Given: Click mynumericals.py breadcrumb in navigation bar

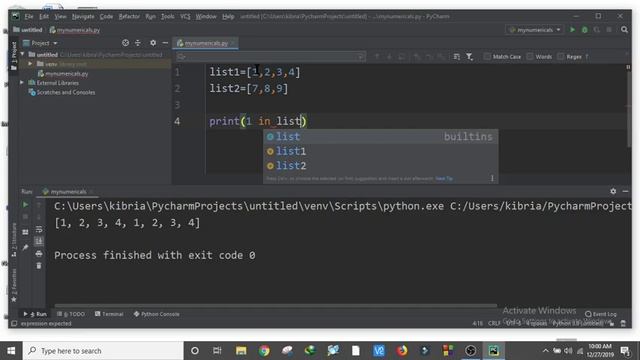Looking at the screenshot, I should click(75, 30).
